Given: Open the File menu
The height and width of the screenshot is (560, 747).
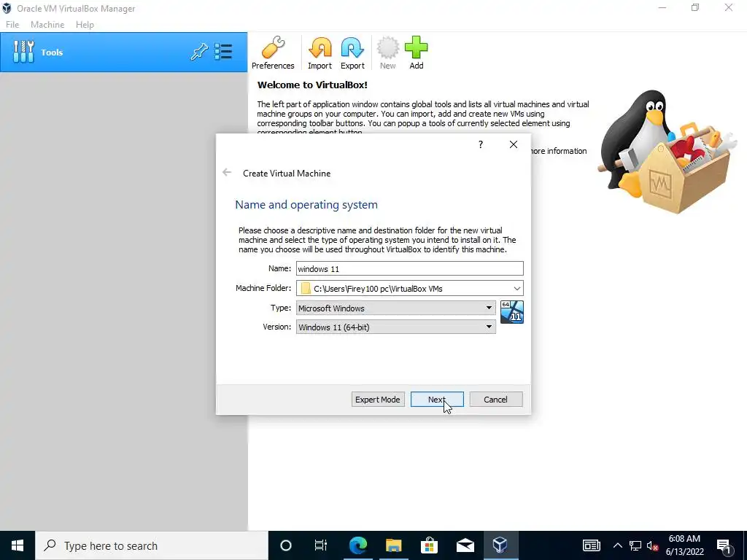Looking at the screenshot, I should pos(12,25).
